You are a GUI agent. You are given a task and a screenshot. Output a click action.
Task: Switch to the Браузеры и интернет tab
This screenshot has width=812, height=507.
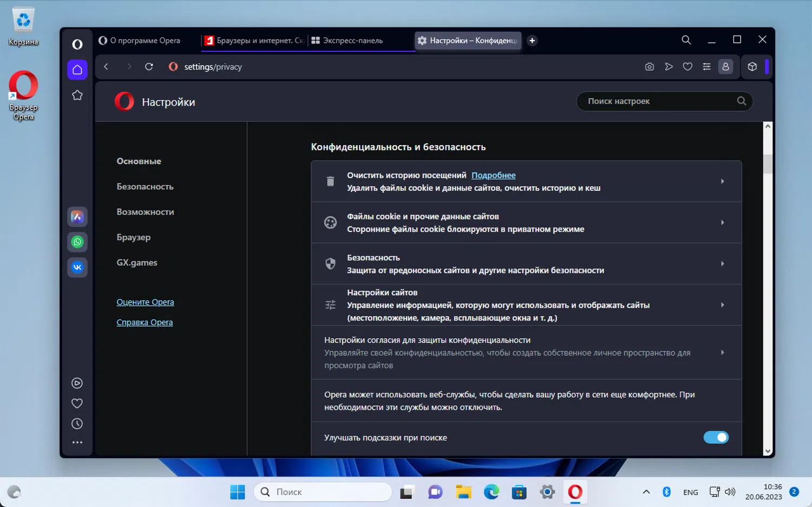[253, 41]
